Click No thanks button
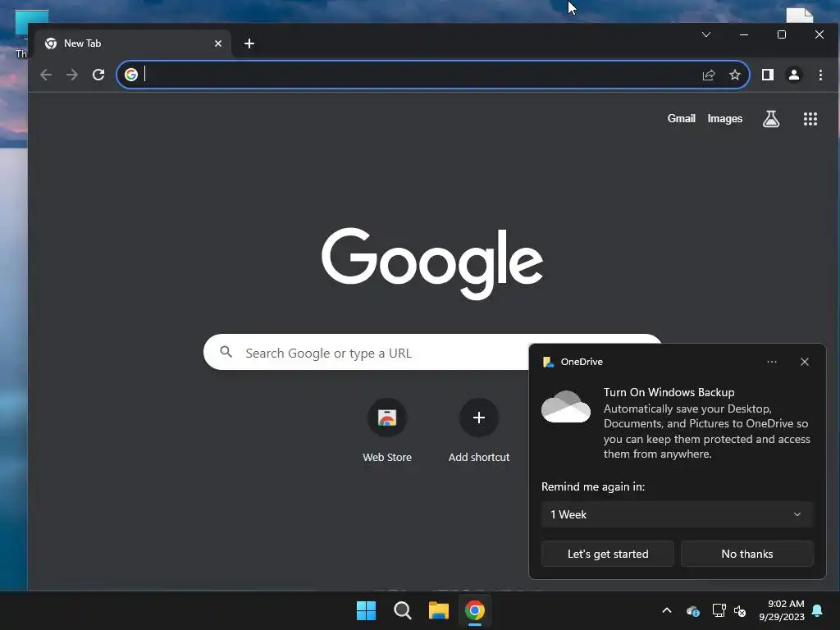This screenshot has width=840, height=630. point(746,554)
